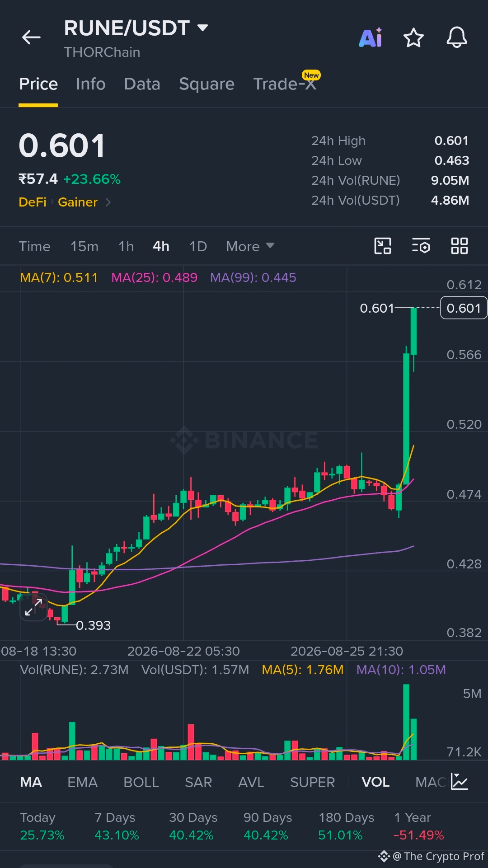Tap the 90 Days 40.42% performance
Viewport: 488px width, 868px height.
click(267, 826)
